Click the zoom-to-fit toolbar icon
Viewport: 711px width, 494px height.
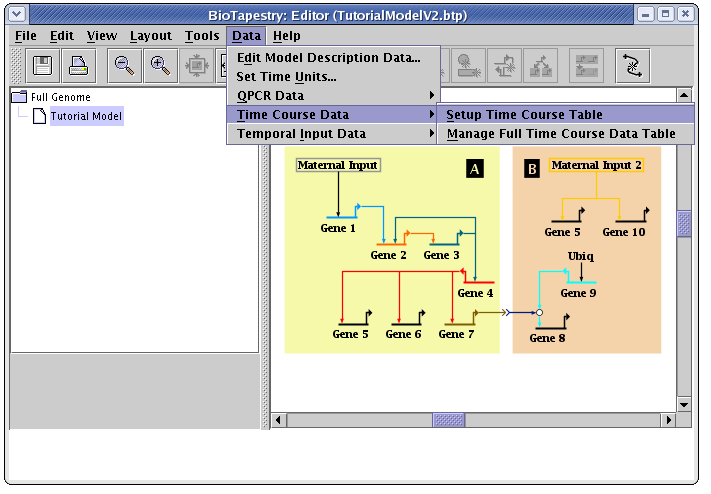(x=196, y=66)
